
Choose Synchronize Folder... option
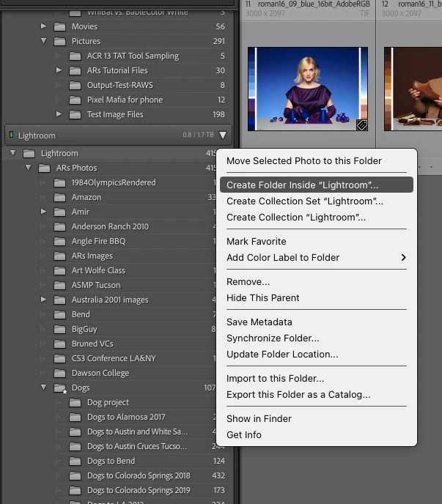point(317,338)
